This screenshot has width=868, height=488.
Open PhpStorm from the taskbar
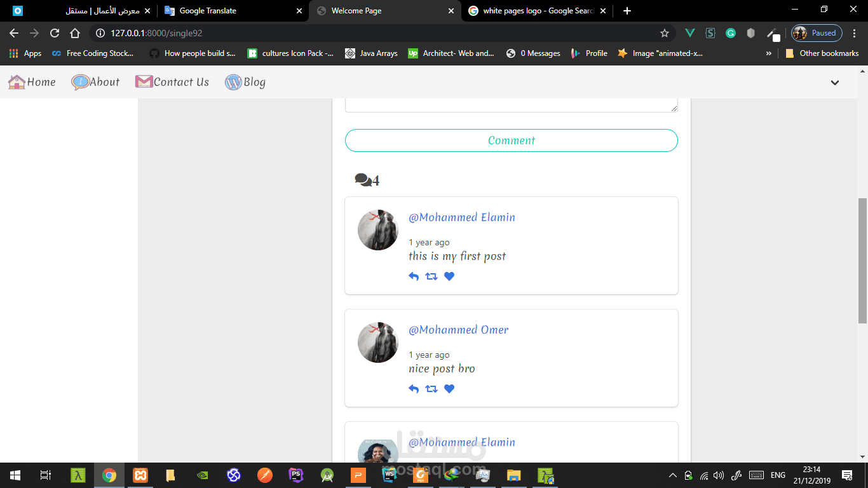click(295, 475)
